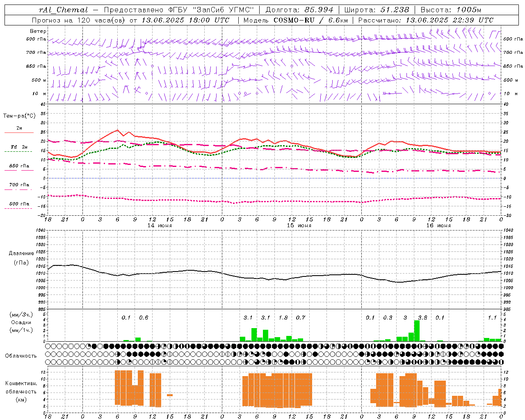
Task: Click the 500 гПа temperature legend entry
Action: coord(19,204)
